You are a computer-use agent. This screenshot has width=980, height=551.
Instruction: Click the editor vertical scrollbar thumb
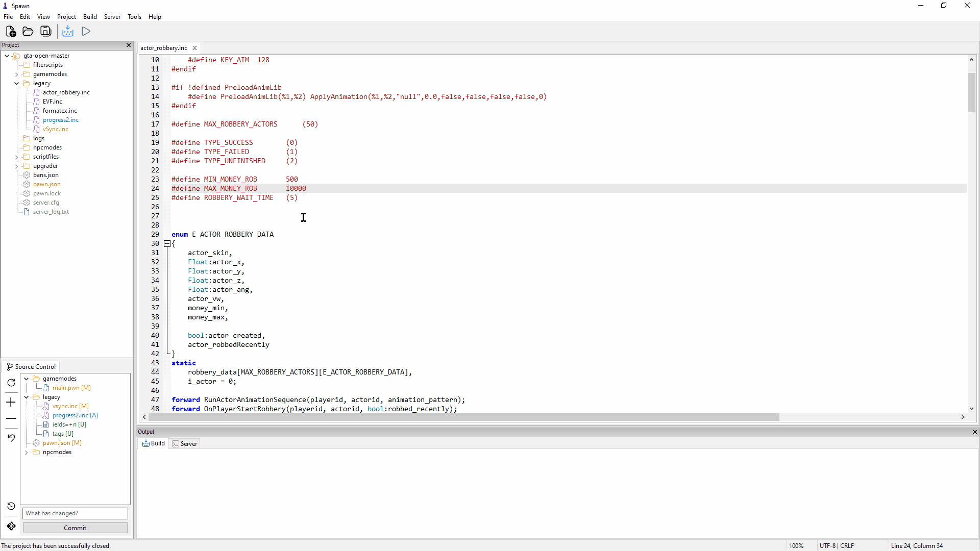click(971, 92)
